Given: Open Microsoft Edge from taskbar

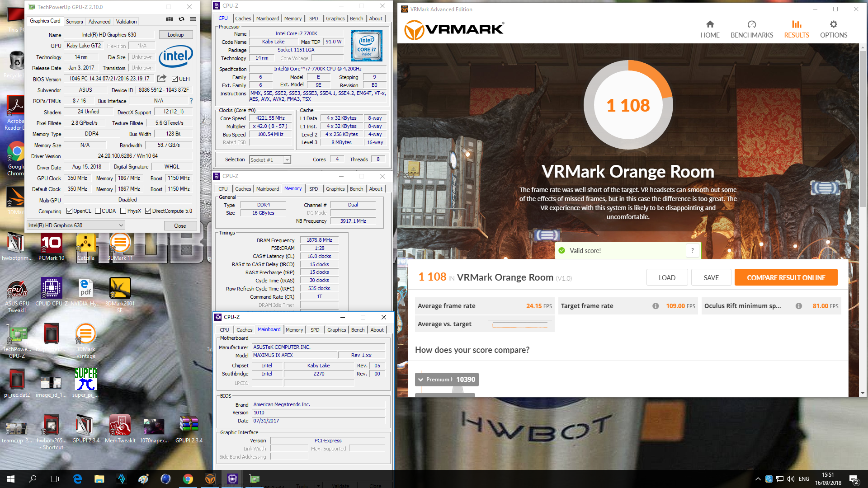Looking at the screenshot, I should coord(77,479).
